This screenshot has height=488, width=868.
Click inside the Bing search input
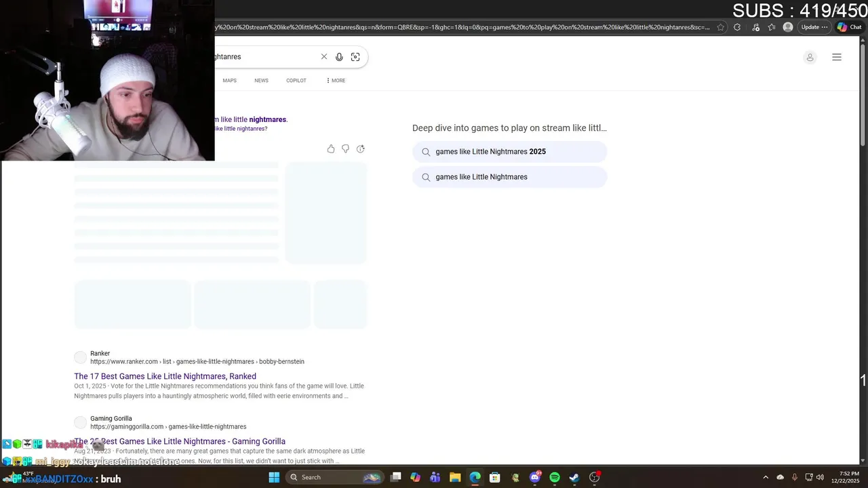tap(264, 57)
